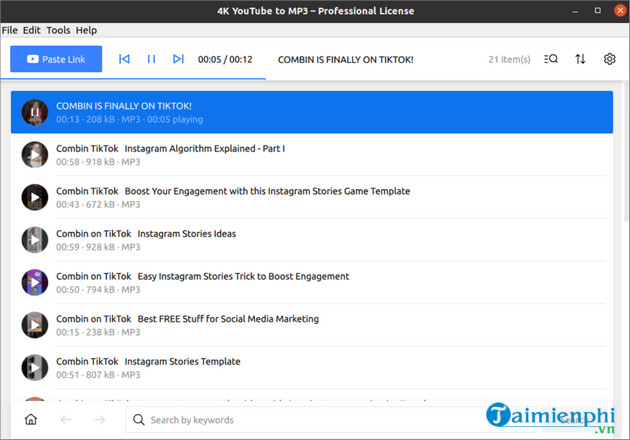630x440 pixels.
Task: Pause the current playback
Action: tap(151, 59)
